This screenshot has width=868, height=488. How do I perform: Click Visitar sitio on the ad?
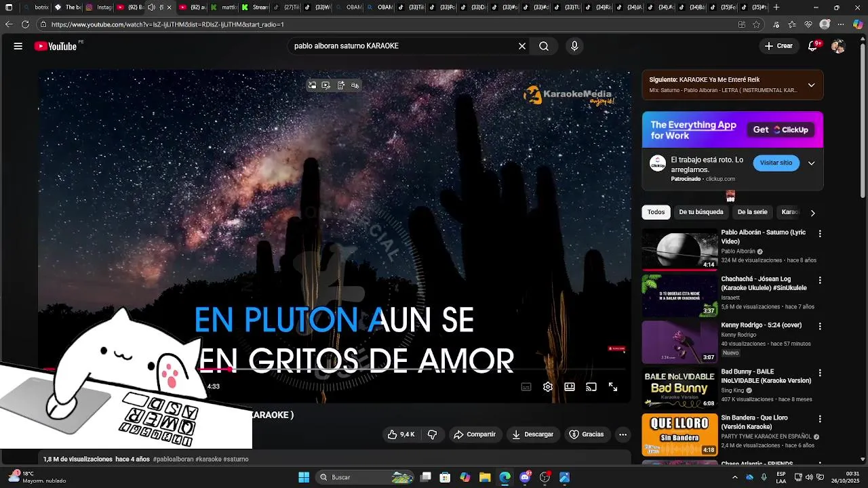click(x=776, y=163)
